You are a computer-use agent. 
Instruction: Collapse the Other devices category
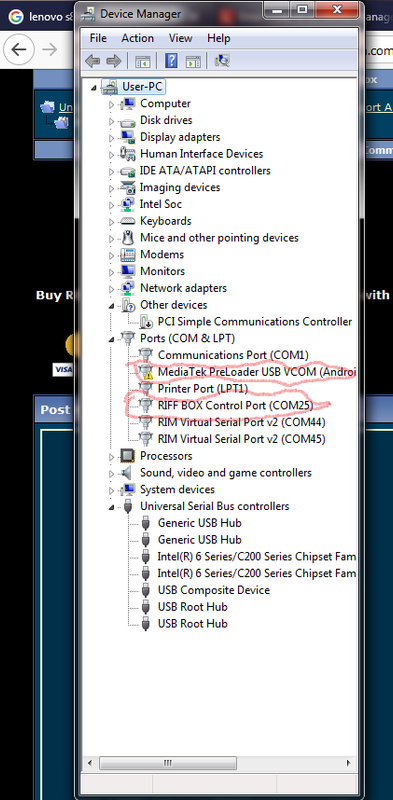[112, 306]
